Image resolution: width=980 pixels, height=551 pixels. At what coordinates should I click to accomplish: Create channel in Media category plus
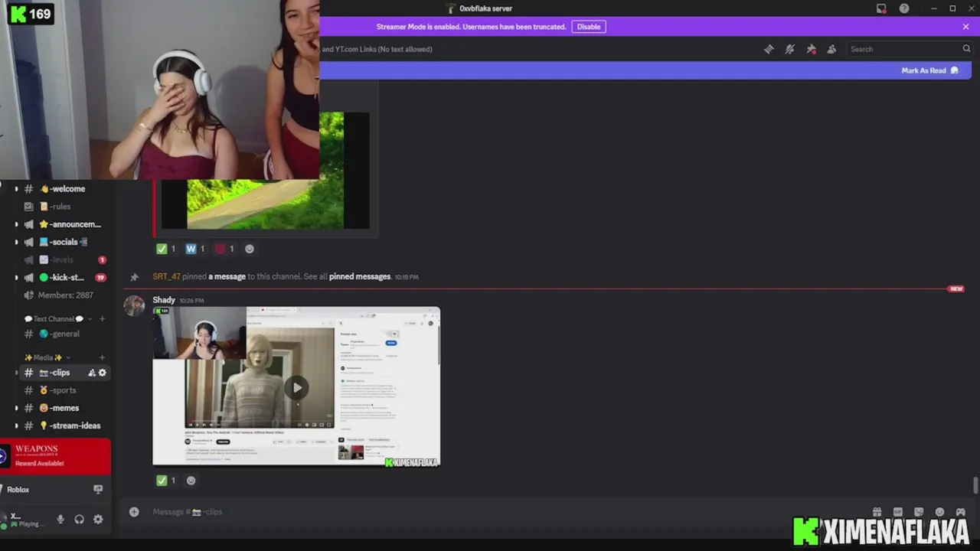tap(102, 357)
